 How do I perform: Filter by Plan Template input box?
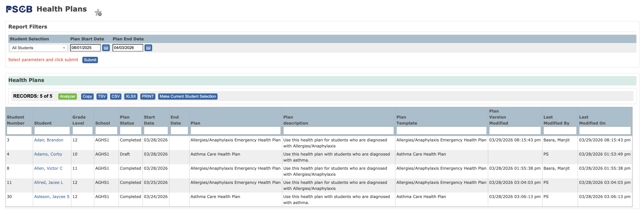pyautogui.click(x=441, y=130)
